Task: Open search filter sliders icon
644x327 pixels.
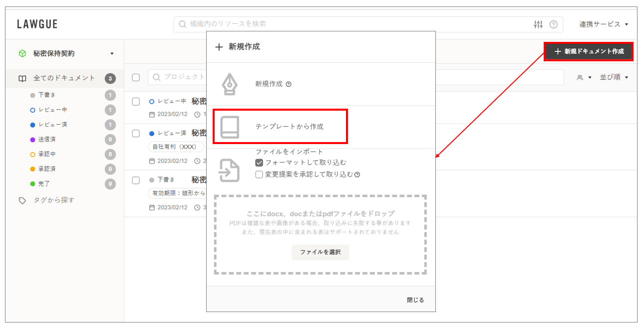Action: (538, 24)
